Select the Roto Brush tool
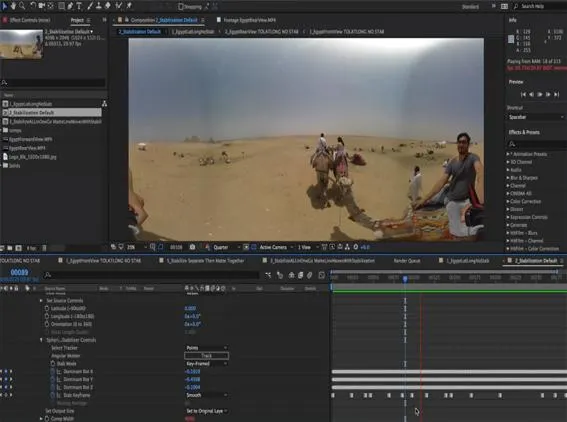Screen dimensions: 567x422 [119, 5]
